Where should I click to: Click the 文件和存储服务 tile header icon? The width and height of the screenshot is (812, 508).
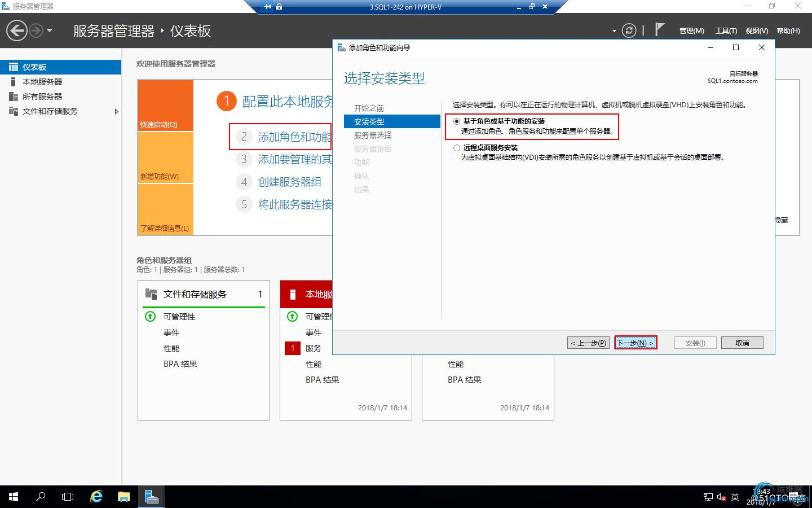tap(151, 294)
